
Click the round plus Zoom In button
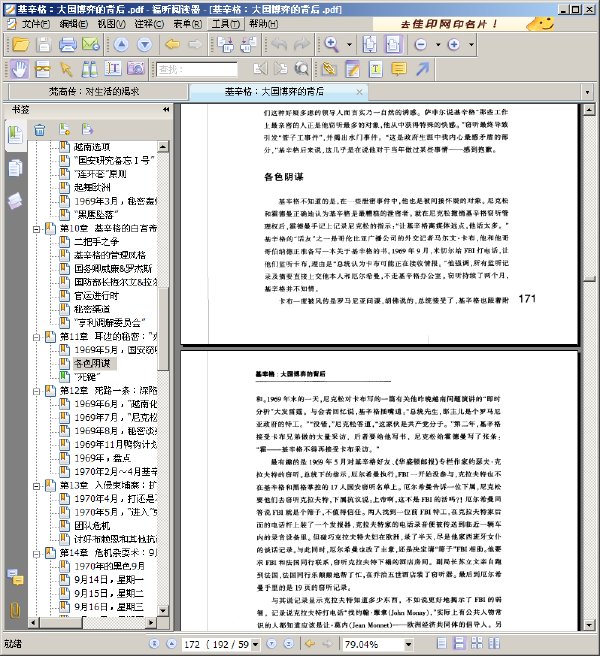point(454,44)
